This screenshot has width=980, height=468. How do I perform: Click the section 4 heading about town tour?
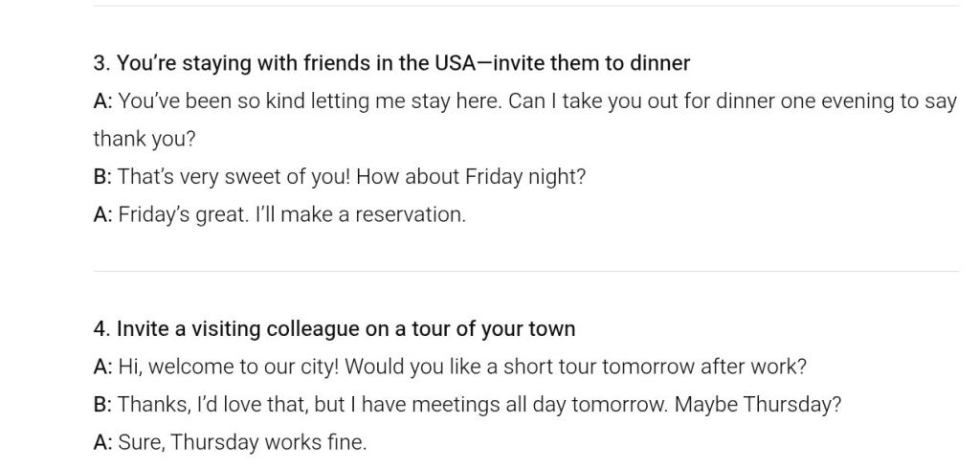(x=334, y=329)
